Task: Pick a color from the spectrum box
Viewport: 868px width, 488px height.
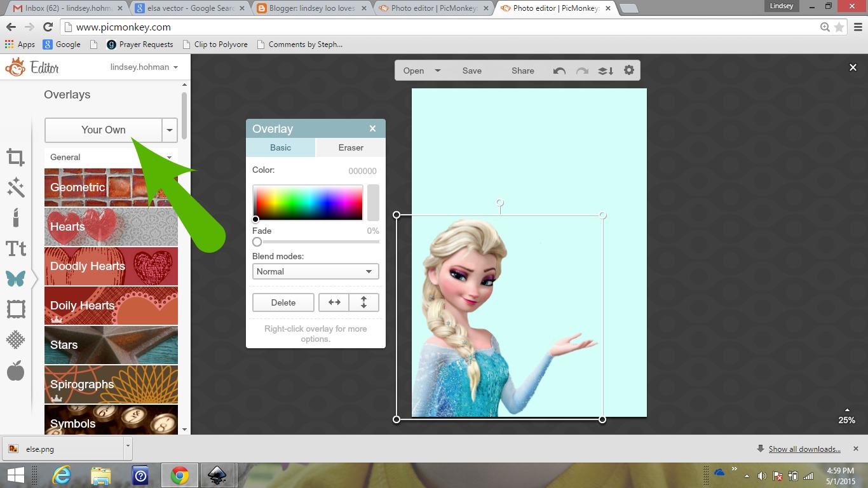Action: 308,203
